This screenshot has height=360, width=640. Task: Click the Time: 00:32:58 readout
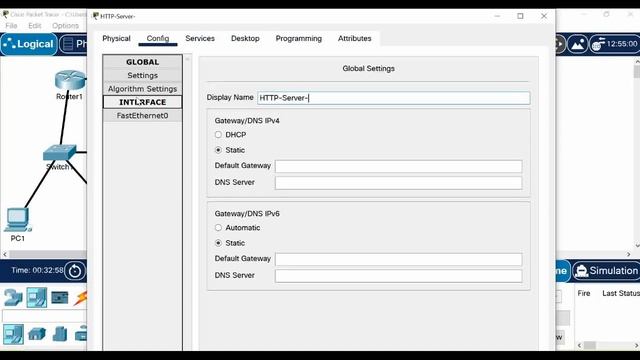[x=37, y=270]
